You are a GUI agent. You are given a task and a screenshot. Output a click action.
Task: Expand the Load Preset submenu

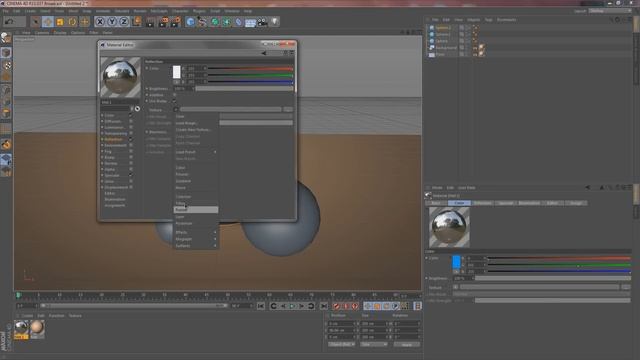tap(196, 152)
